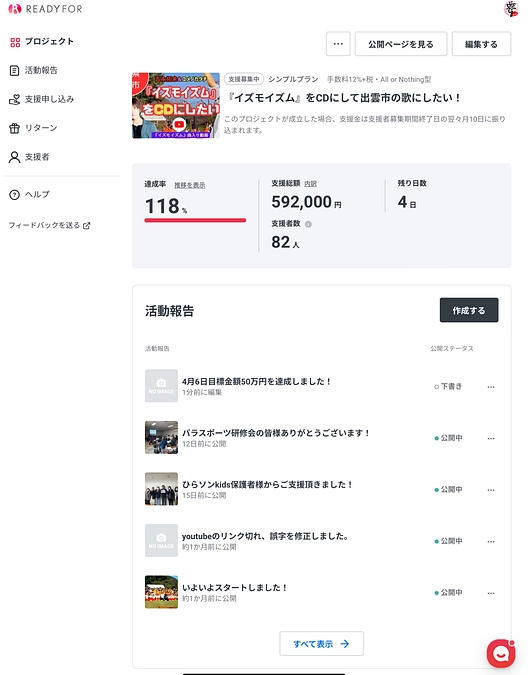The image size is (528, 675).
Task: Click the 下書き status label
Action: (x=448, y=387)
